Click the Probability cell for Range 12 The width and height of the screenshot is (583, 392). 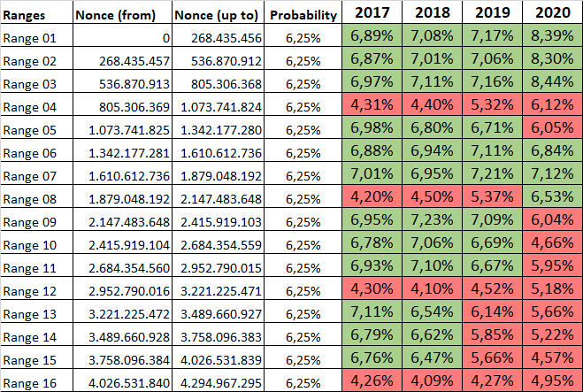303,289
